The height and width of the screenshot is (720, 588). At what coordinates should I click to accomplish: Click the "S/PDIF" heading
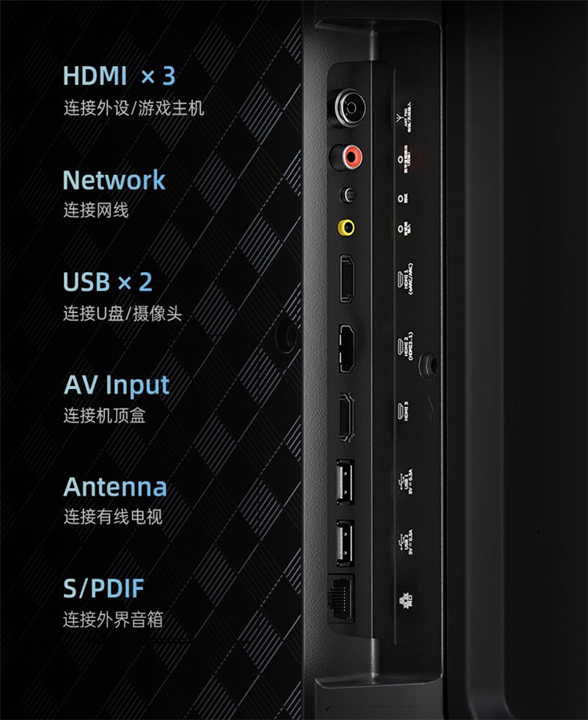(103, 589)
